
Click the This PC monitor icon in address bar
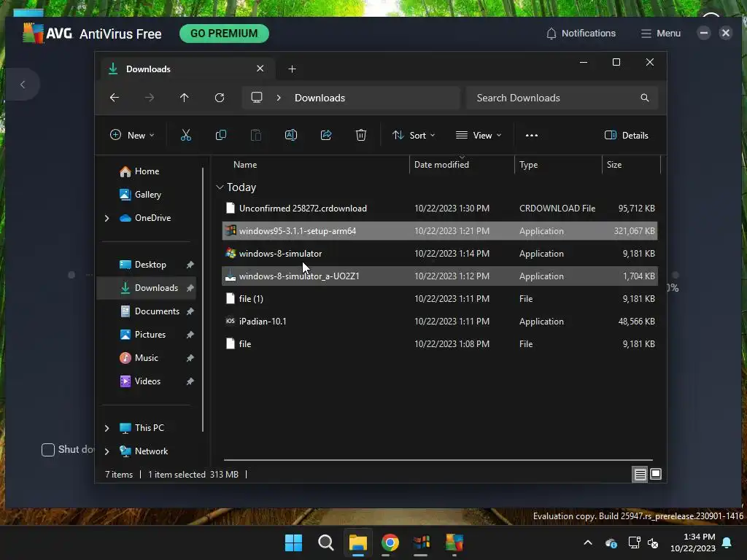coord(257,98)
